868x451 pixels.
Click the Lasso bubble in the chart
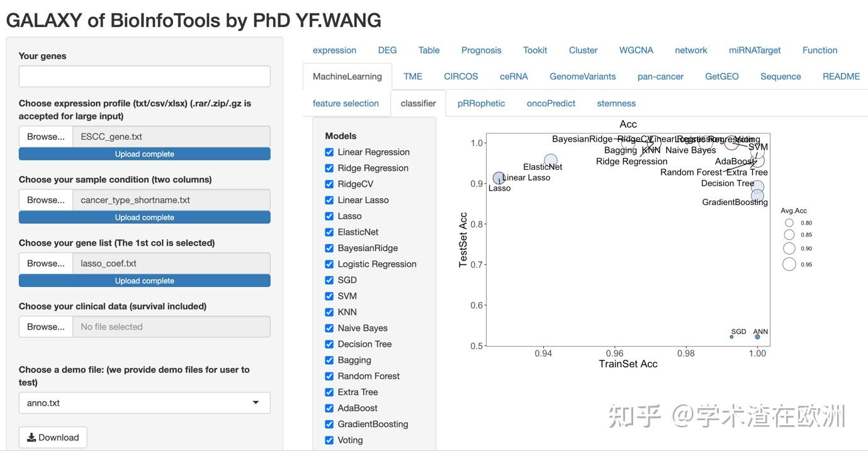point(499,179)
